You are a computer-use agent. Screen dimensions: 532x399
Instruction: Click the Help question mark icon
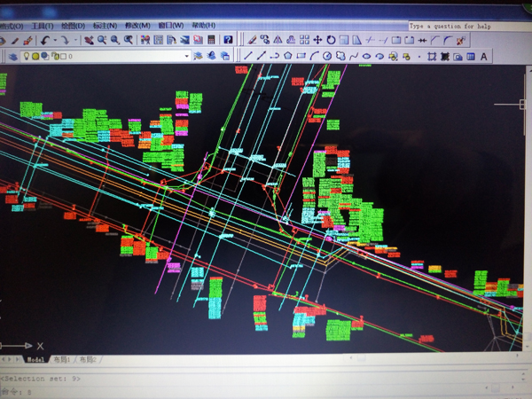click(228, 40)
